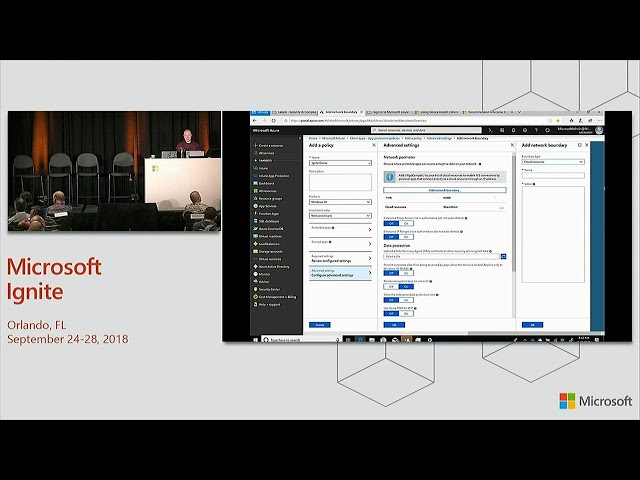
Task: Open Resource groups from the sidebar
Action: tap(268, 198)
